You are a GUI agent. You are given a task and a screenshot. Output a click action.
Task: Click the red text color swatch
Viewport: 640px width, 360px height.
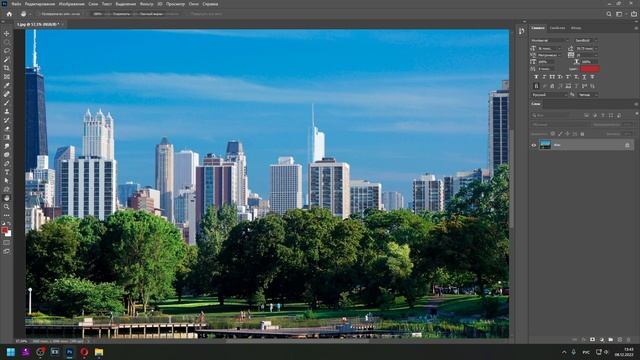pyautogui.click(x=590, y=69)
